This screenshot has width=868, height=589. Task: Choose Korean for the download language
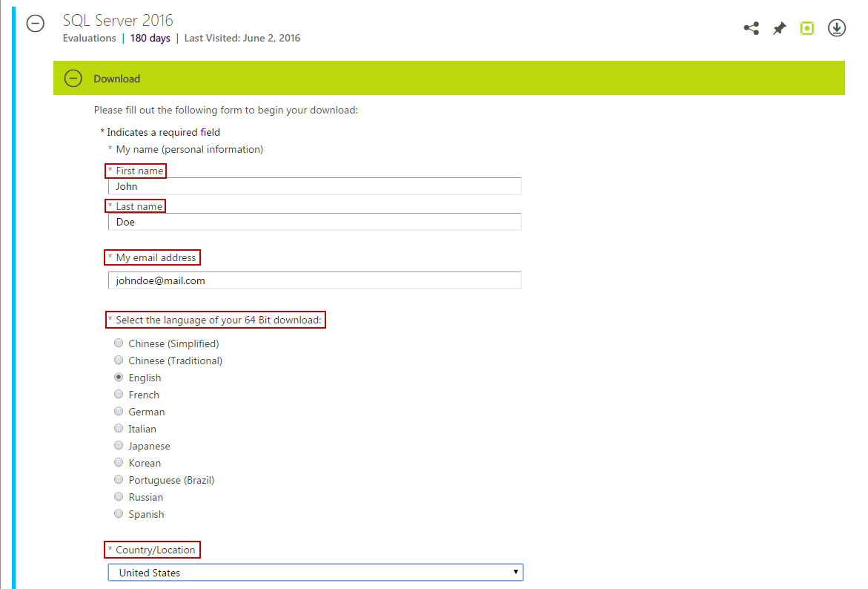click(119, 462)
